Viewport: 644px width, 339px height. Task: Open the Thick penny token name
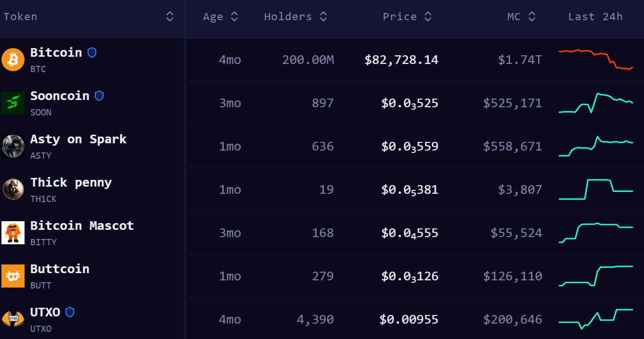[x=71, y=182]
